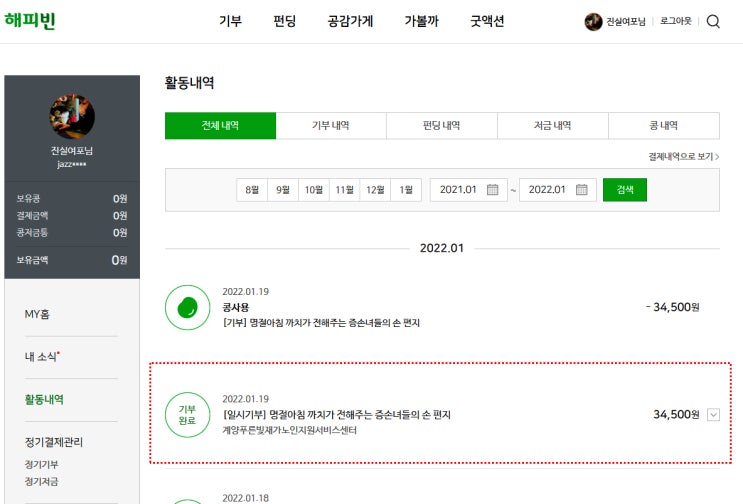Screen dimensions: 743x504
Task: Click the - 34,500원 amount
Action: (x=672, y=307)
